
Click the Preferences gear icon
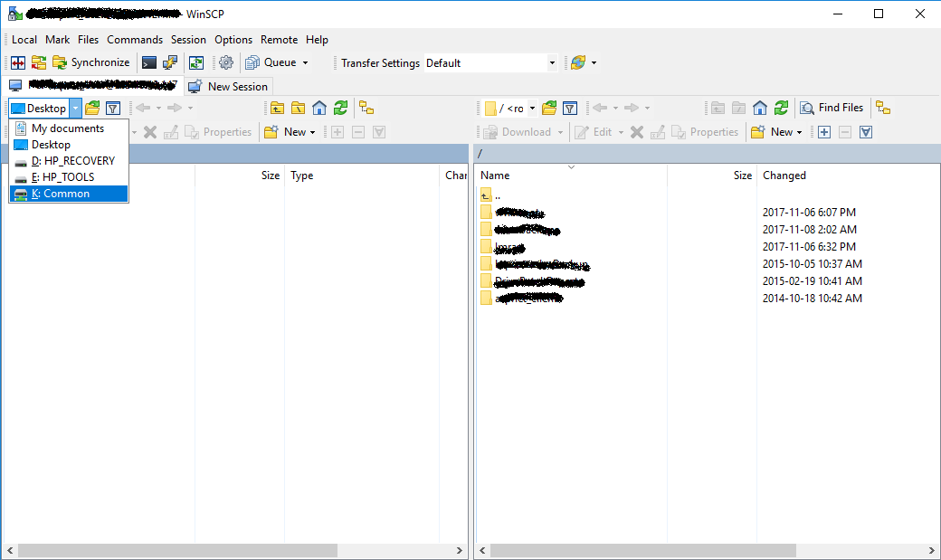[226, 62]
